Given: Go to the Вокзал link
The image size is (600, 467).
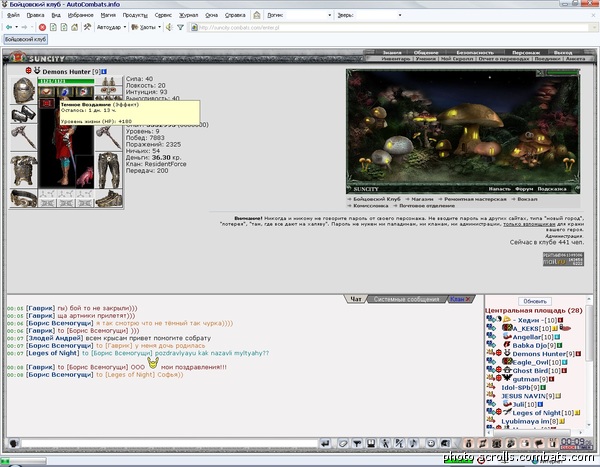Looking at the screenshot, I should pos(527,199).
